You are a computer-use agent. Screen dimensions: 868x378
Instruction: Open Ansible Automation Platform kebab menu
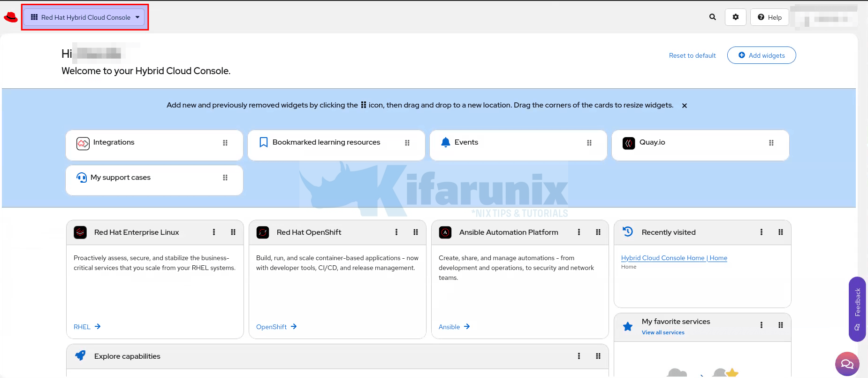point(579,232)
